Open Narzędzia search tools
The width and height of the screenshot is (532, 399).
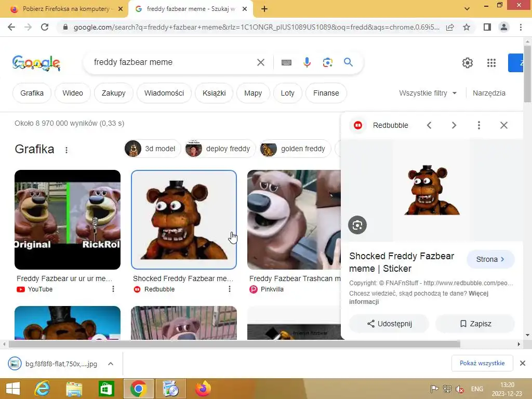click(489, 93)
